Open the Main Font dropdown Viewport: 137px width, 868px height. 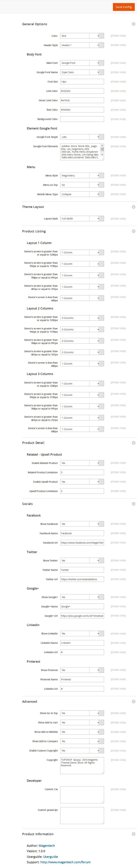click(x=82, y=63)
